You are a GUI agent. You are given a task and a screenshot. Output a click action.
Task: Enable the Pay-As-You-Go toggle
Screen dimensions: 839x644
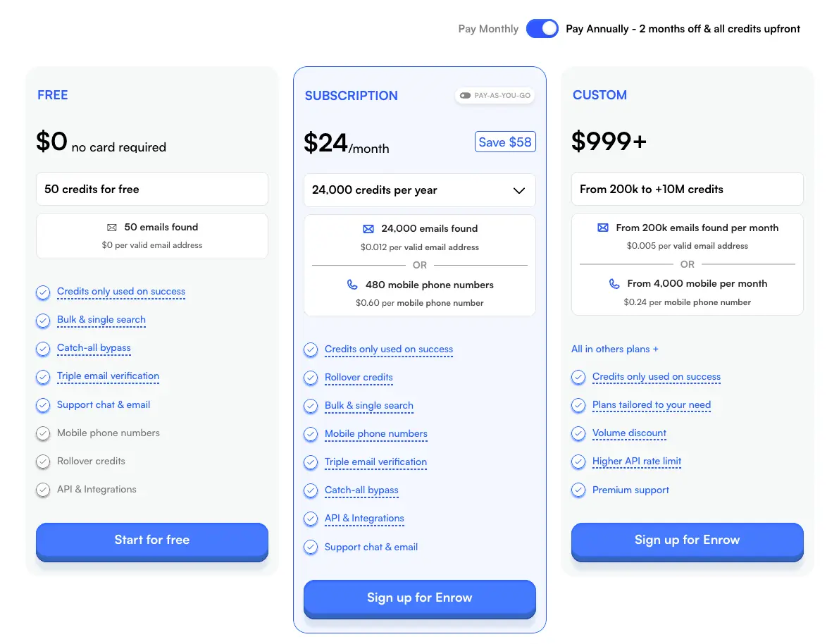(466, 96)
